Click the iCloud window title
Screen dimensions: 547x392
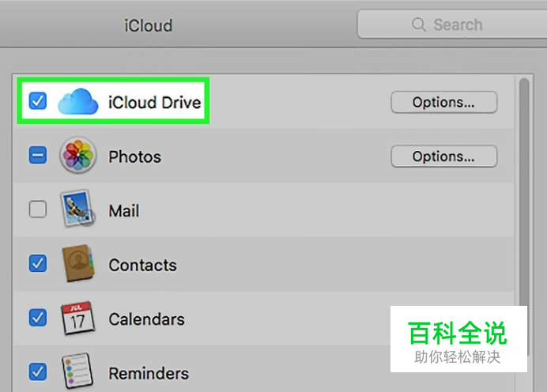pos(149,25)
